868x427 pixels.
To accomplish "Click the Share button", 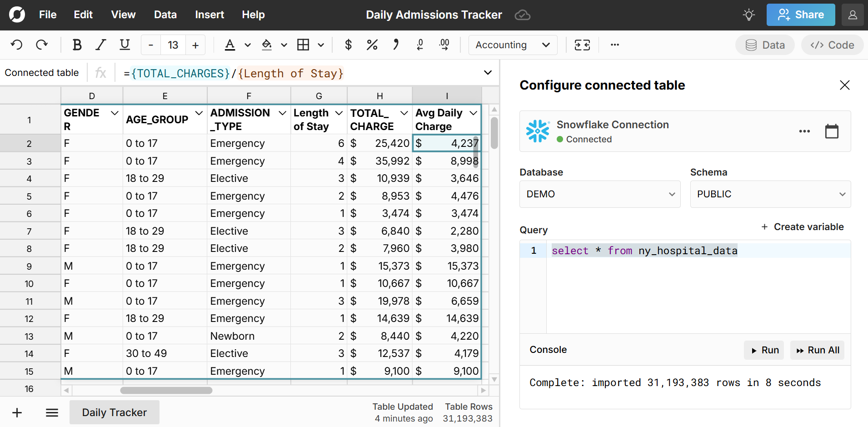I will (800, 15).
